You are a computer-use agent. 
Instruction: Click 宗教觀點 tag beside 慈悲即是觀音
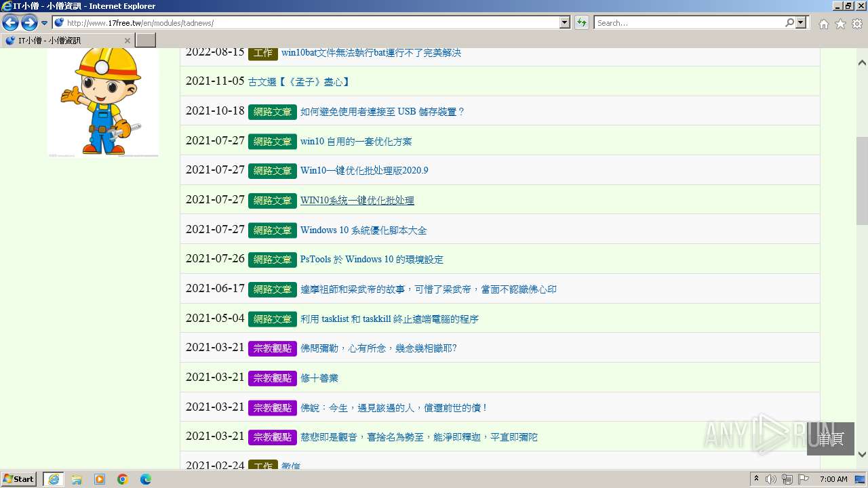[x=273, y=437]
